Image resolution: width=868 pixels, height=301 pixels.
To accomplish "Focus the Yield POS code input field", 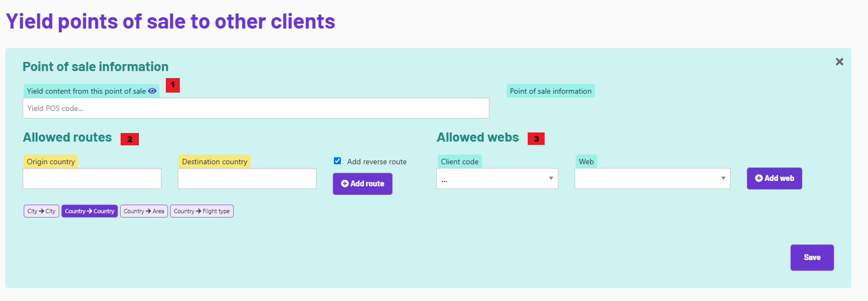I will click(256, 108).
